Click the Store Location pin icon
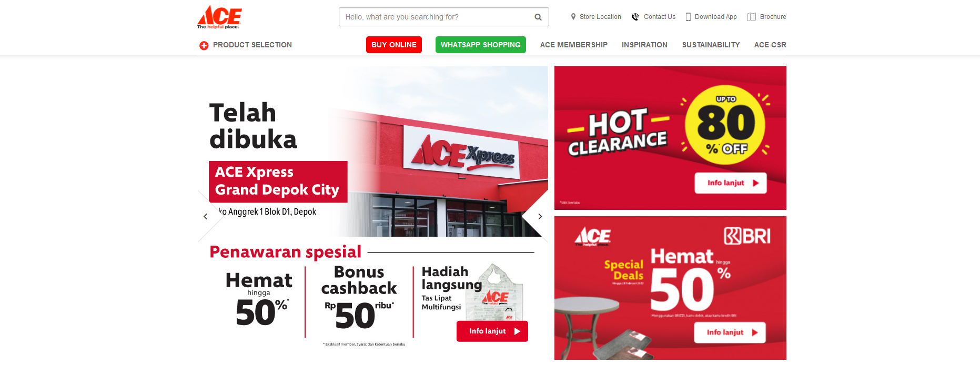Screen dimensions: 980x374 (573, 17)
